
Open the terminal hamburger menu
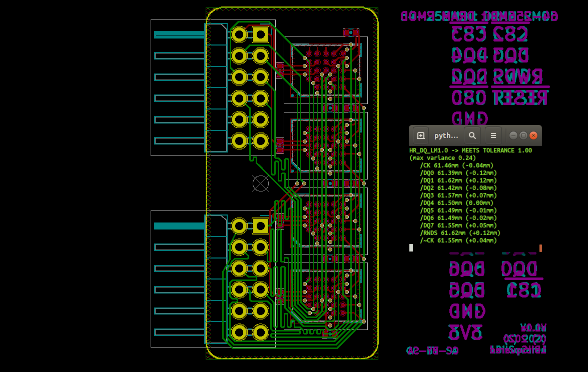click(493, 135)
